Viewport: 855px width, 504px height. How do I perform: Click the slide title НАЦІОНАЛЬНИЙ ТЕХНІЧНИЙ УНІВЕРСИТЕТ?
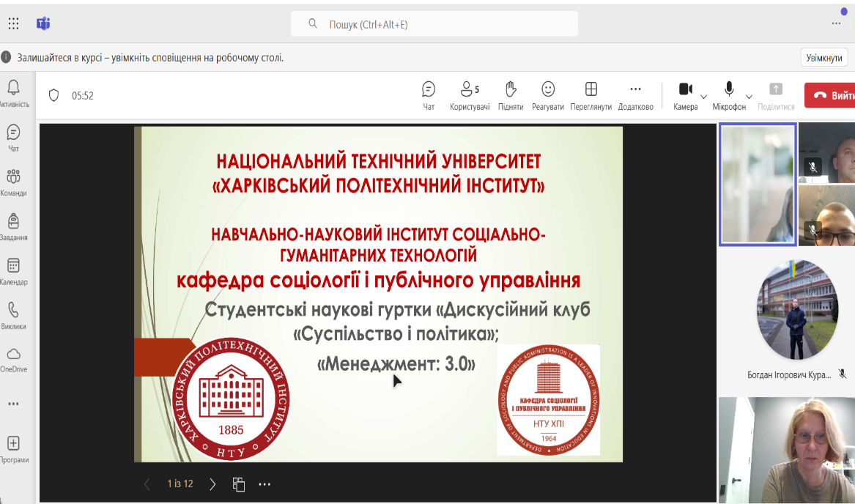pos(379,161)
